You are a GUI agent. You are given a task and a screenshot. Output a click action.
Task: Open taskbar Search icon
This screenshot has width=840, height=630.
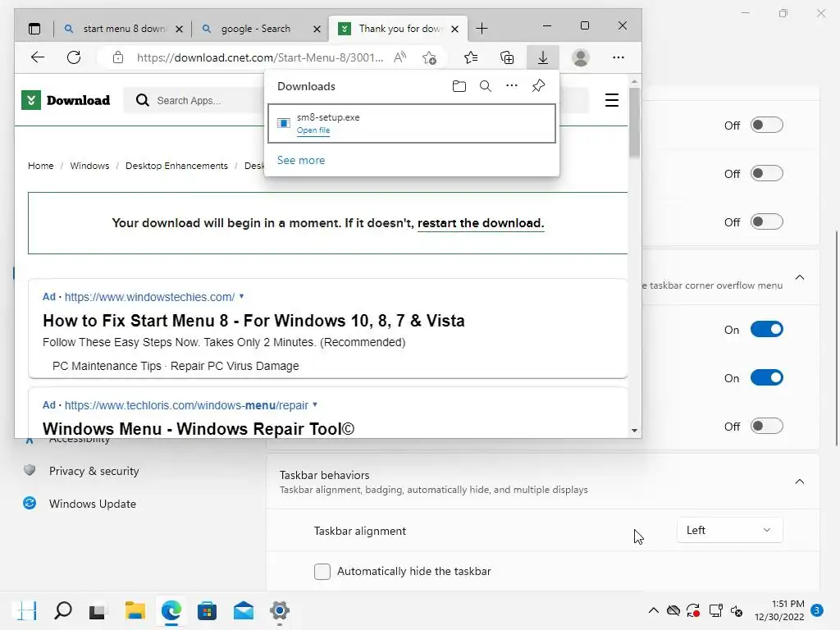tap(63, 610)
